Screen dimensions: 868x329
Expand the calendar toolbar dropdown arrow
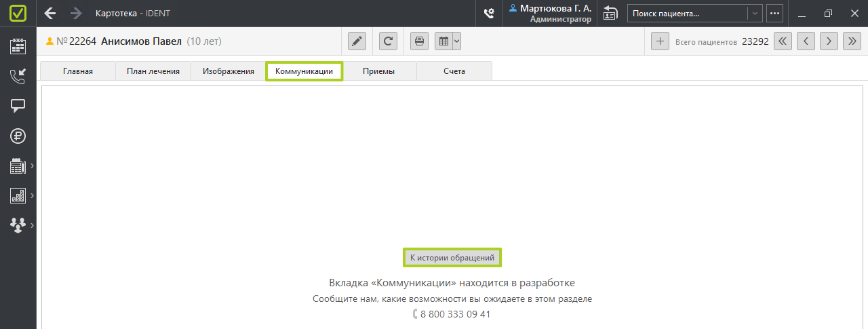point(456,41)
